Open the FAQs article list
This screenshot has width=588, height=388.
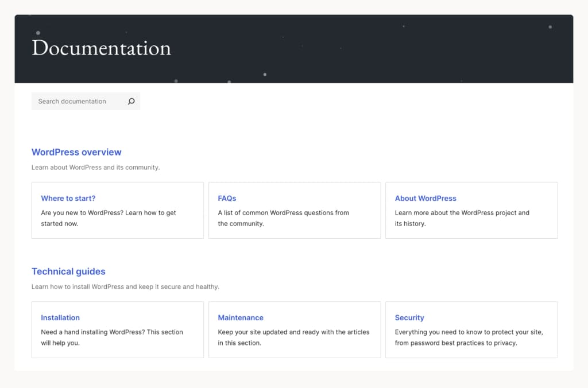(227, 198)
